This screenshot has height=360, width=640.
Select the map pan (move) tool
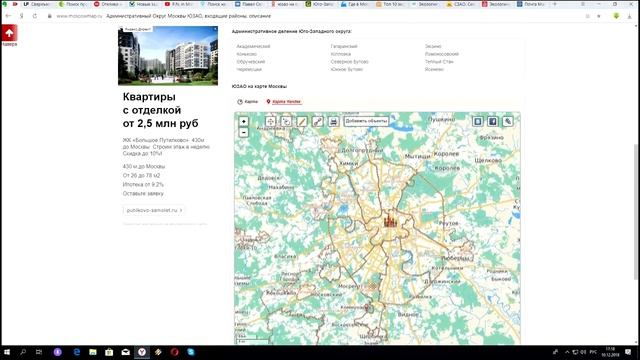click(x=271, y=121)
